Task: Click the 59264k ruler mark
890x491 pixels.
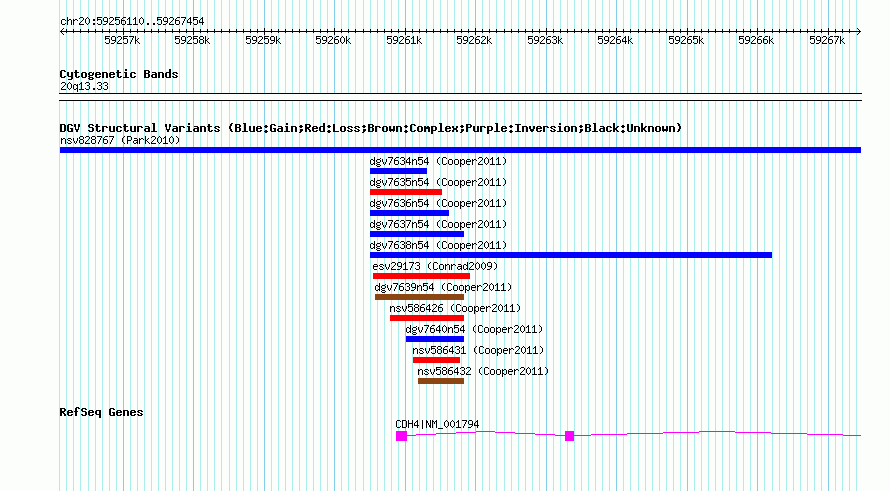Action: point(615,40)
